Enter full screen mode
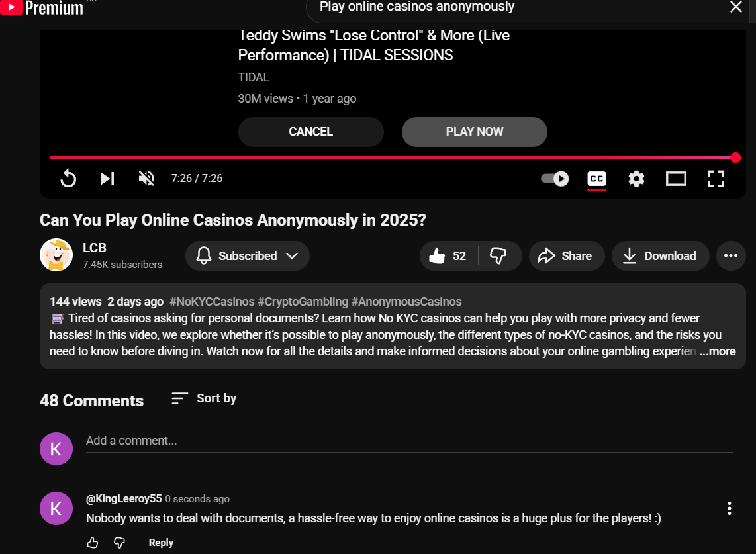 [716, 179]
